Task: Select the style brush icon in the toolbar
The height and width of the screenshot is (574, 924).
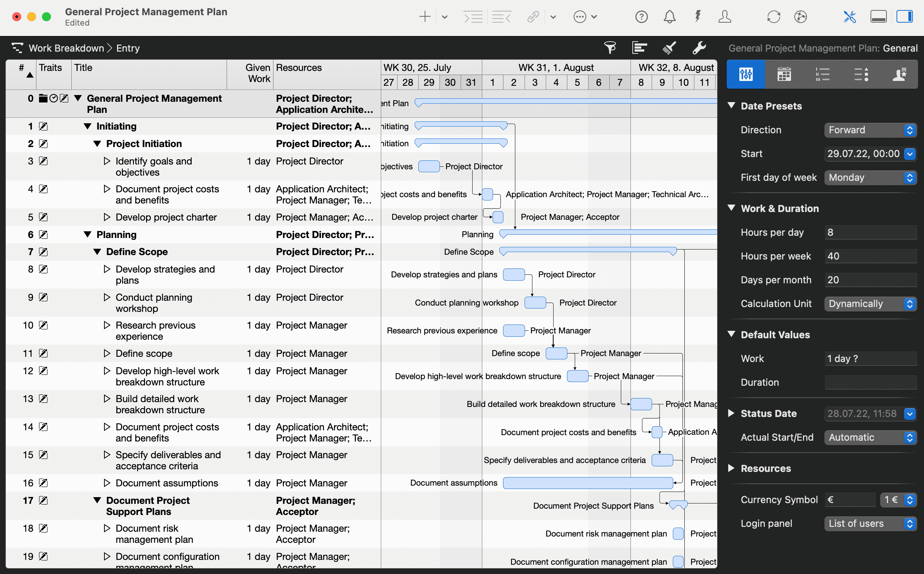Action: [669, 48]
